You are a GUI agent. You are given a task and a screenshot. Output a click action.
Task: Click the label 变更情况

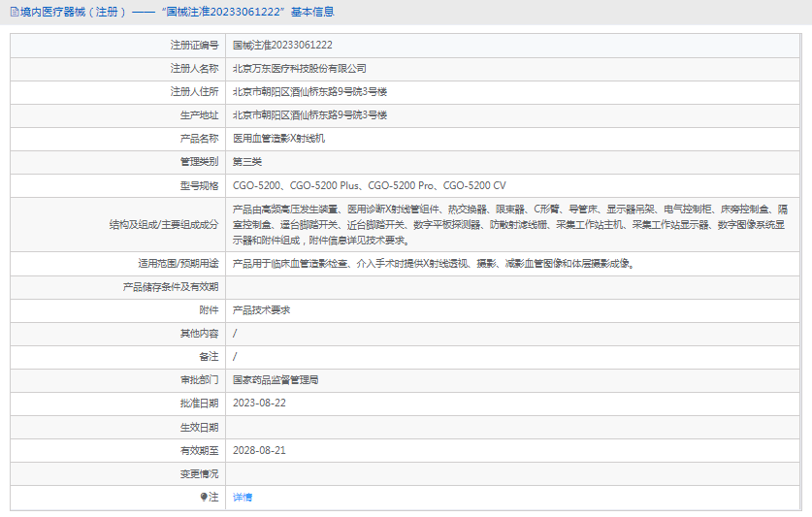pyautogui.click(x=200, y=474)
